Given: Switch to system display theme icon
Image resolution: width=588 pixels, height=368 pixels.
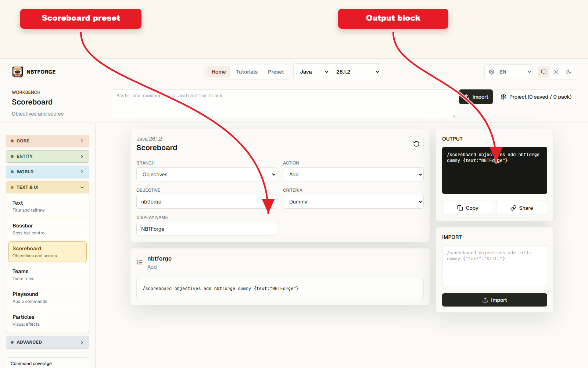Looking at the screenshot, I should (544, 72).
